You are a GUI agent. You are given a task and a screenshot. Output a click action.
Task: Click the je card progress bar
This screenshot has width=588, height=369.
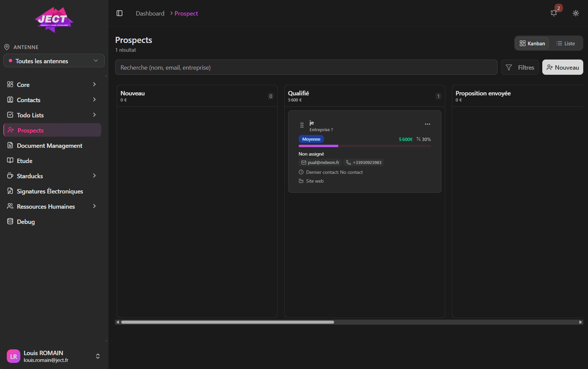(365, 146)
